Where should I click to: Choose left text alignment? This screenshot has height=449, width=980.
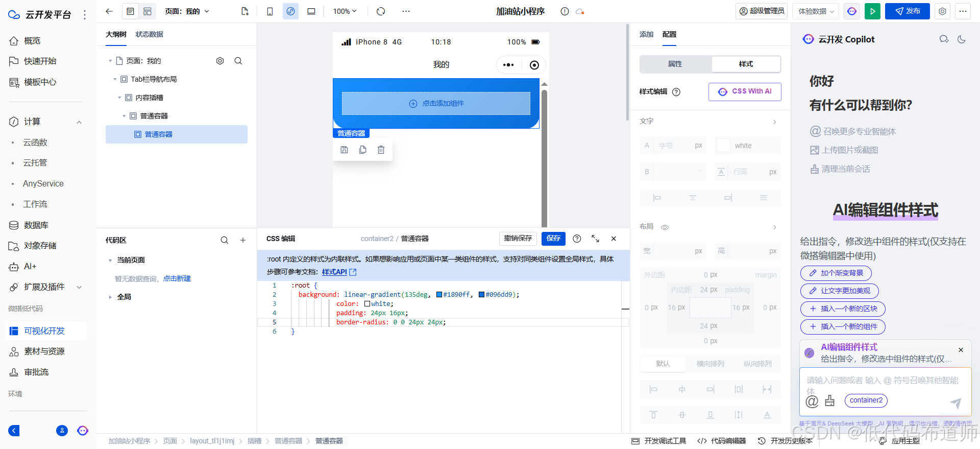click(657, 198)
